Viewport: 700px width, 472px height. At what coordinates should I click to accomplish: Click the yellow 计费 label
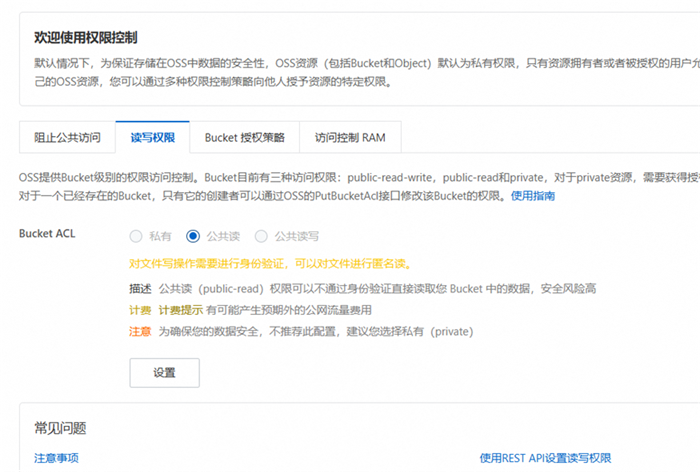(x=140, y=310)
